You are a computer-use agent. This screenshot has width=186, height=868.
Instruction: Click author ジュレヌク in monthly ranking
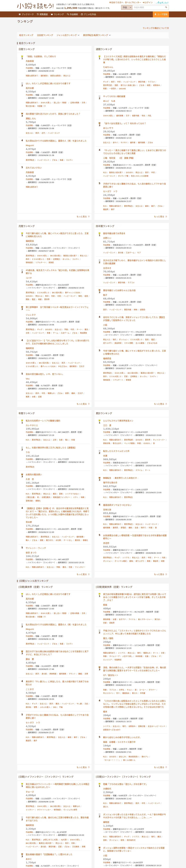click(31, 315)
